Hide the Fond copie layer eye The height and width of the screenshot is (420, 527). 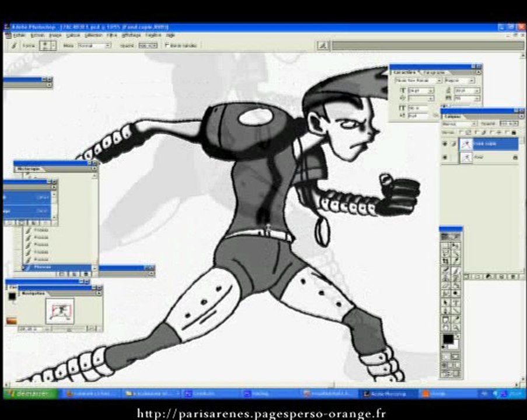pos(445,144)
